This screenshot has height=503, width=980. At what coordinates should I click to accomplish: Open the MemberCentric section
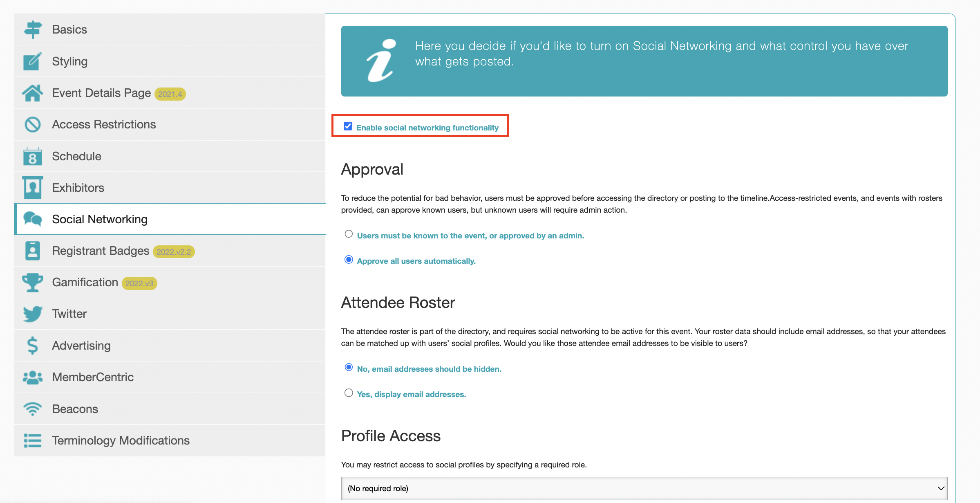(93, 377)
